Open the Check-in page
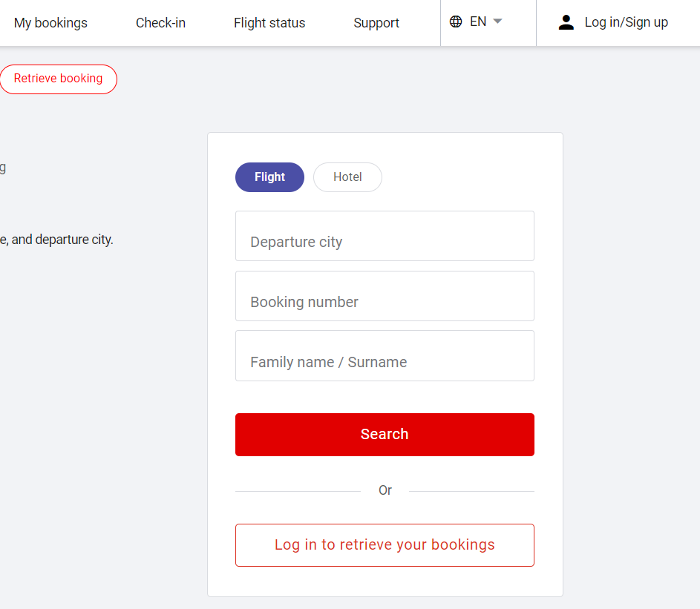 coord(160,23)
